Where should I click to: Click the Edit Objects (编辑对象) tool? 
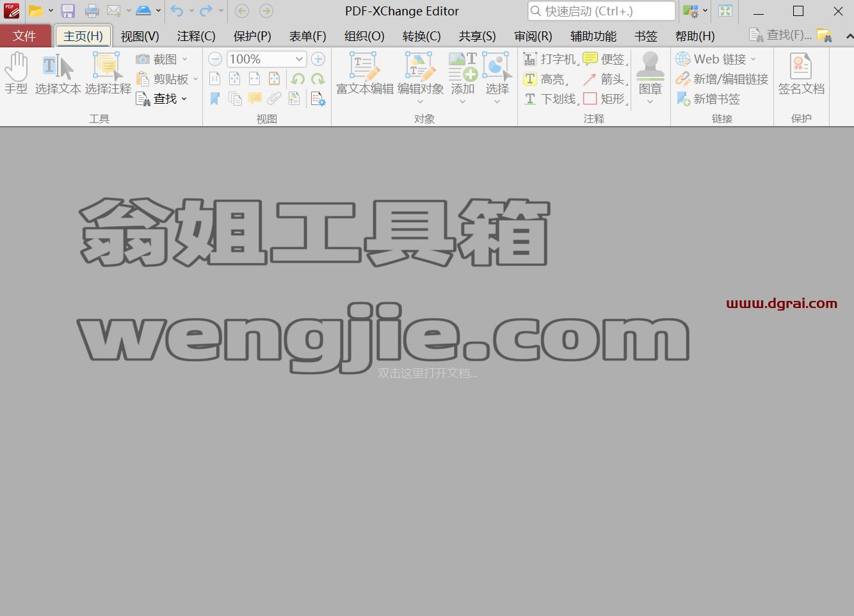click(x=421, y=77)
